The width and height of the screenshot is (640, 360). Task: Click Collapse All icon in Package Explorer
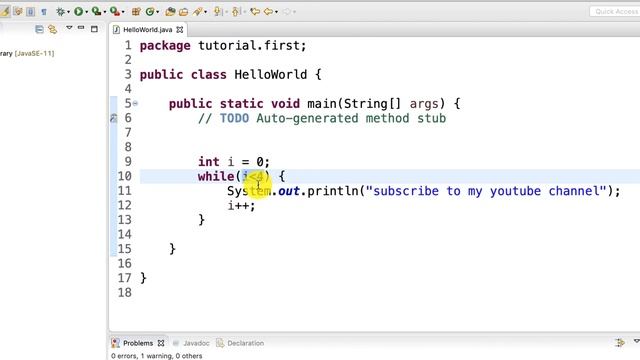click(x=39, y=29)
